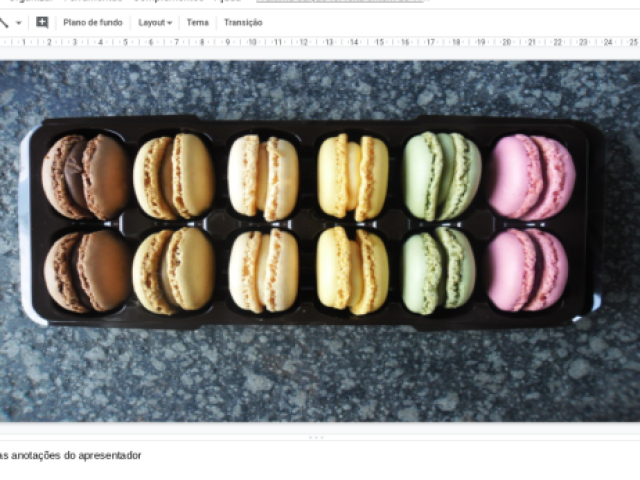Open the Transição panel

click(243, 22)
